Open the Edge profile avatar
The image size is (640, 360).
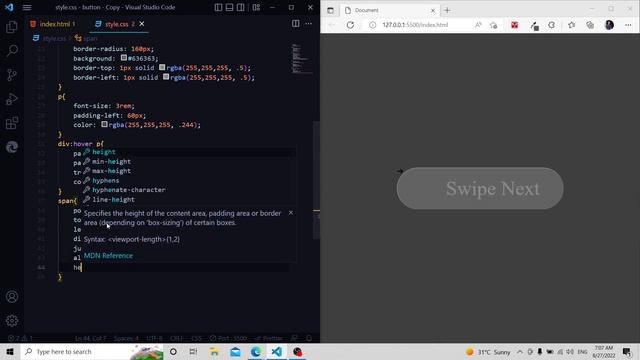[609, 25]
